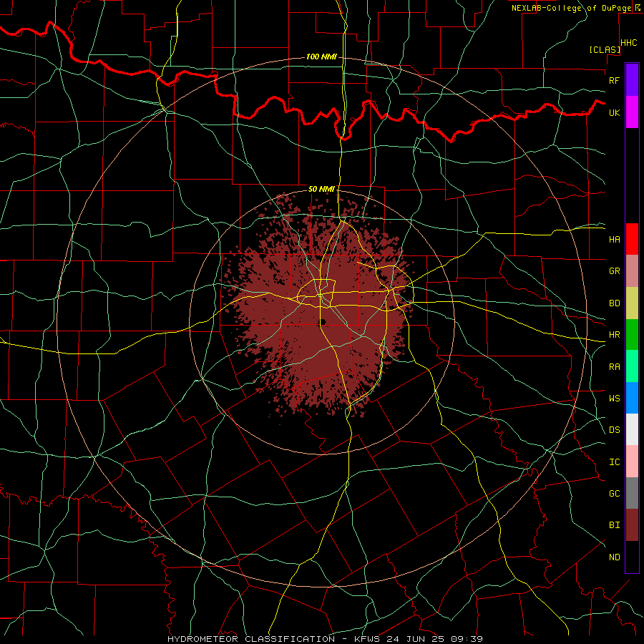Click the WS legend label

pos(614,399)
